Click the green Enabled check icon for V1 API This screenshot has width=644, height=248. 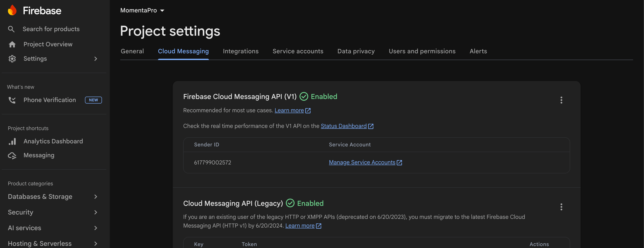click(x=304, y=96)
